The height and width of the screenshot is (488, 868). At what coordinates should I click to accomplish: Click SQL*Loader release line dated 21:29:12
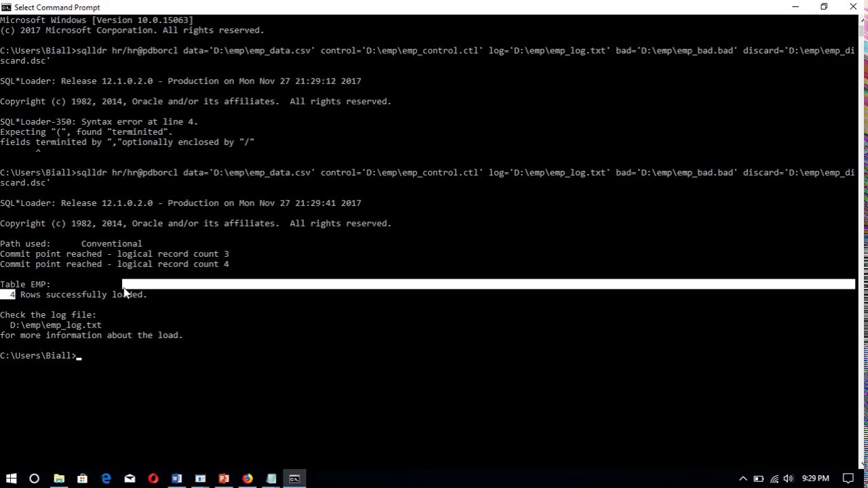tap(180, 81)
